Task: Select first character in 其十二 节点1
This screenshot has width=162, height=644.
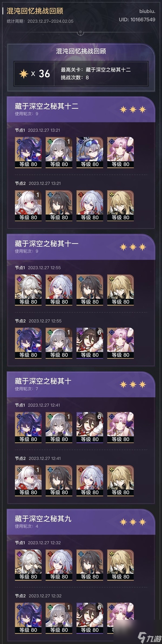Action: 28,152
